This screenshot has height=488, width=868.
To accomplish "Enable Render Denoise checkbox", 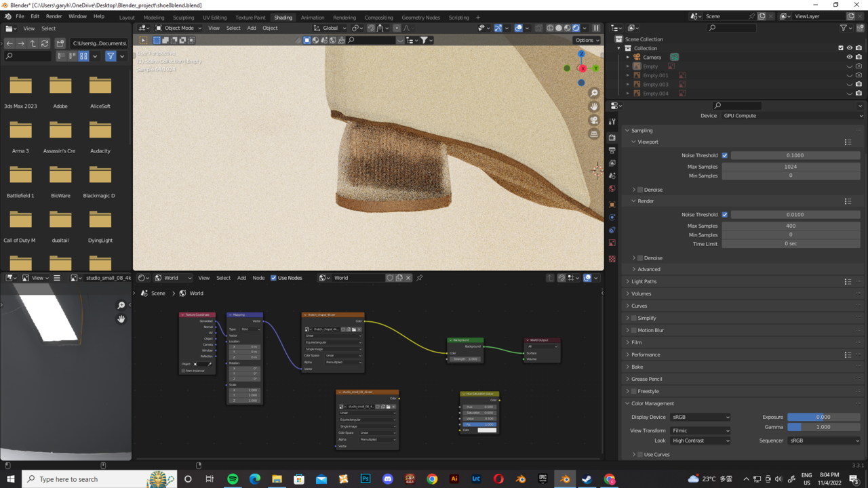I will point(639,258).
